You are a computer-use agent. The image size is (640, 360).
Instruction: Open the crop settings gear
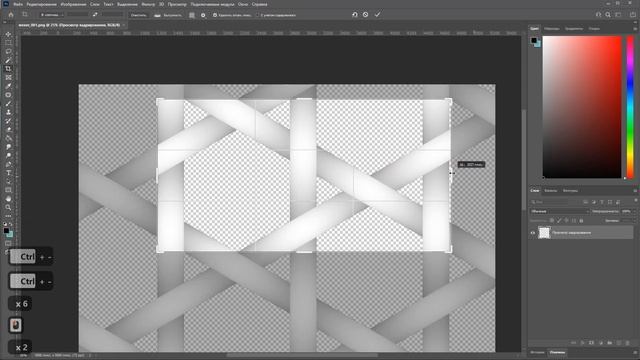(203, 15)
